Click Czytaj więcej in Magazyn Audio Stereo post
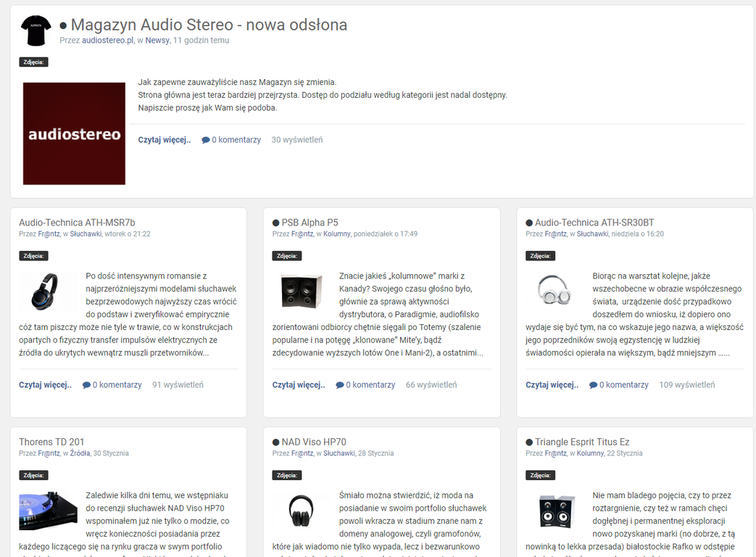This screenshot has height=557, width=756. pyautogui.click(x=165, y=140)
